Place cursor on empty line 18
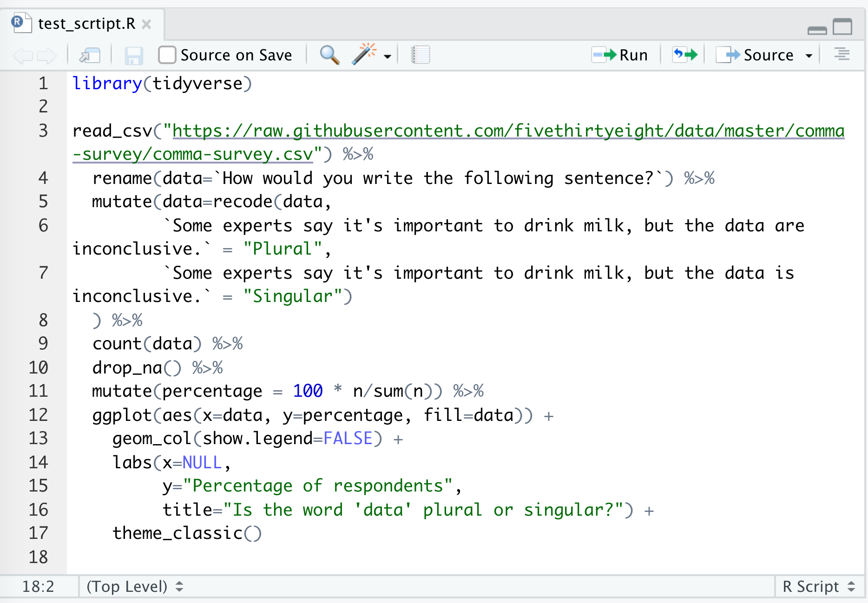This screenshot has width=868, height=603. [279, 557]
